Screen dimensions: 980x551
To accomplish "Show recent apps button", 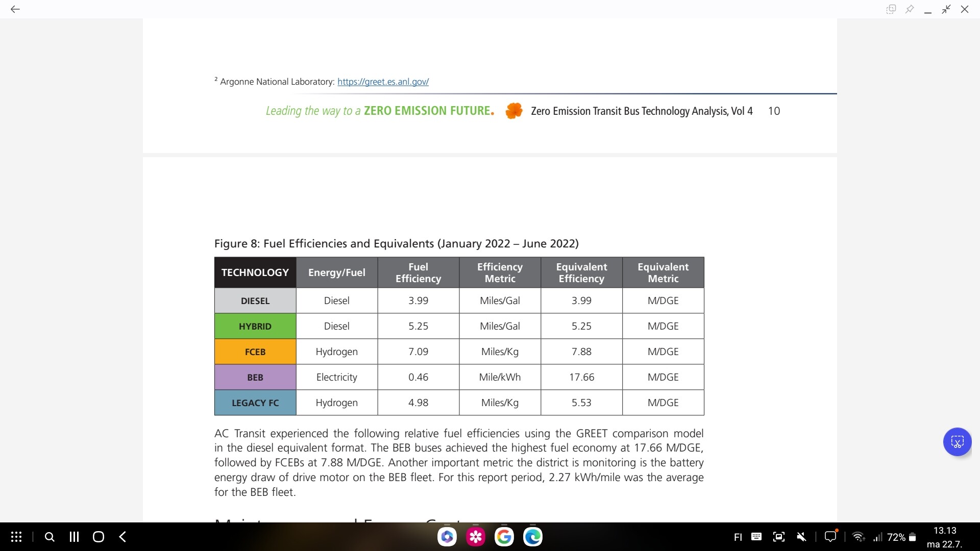I will click(x=74, y=537).
